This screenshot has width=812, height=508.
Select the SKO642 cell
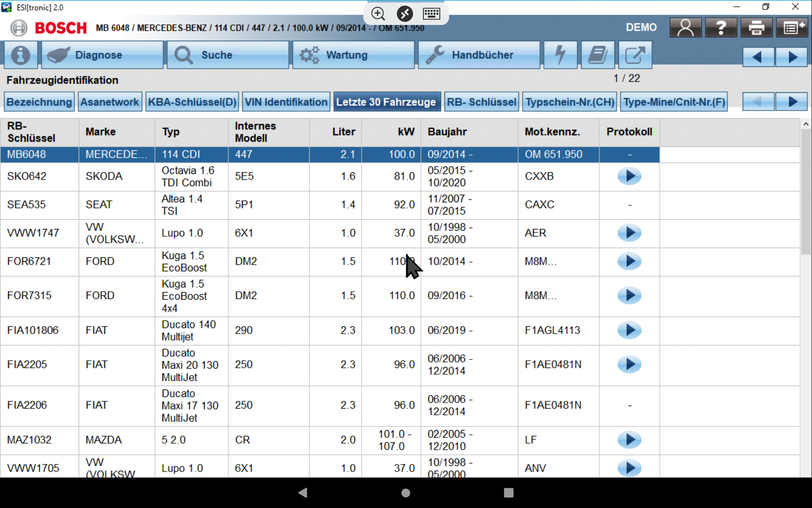(39, 177)
